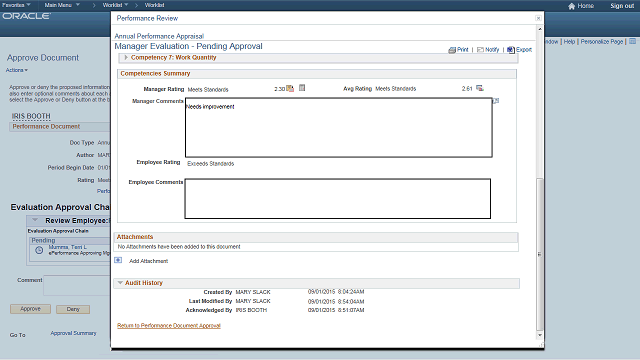Click the calculator icon beside Manager Rating
This screenshot has height=360, width=640.
(x=302, y=88)
